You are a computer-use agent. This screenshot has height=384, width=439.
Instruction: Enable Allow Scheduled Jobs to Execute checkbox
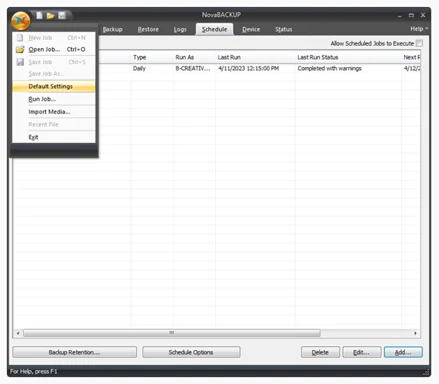click(x=419, y=43)
